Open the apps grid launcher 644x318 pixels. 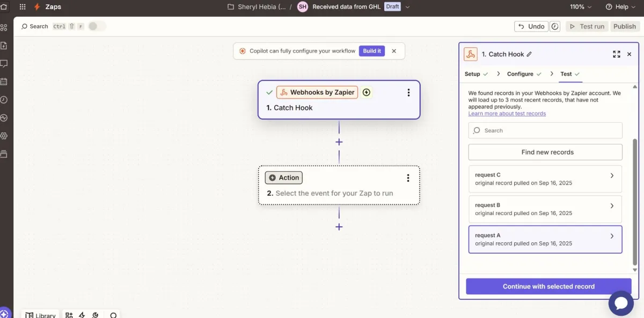(x=23, y=7)
